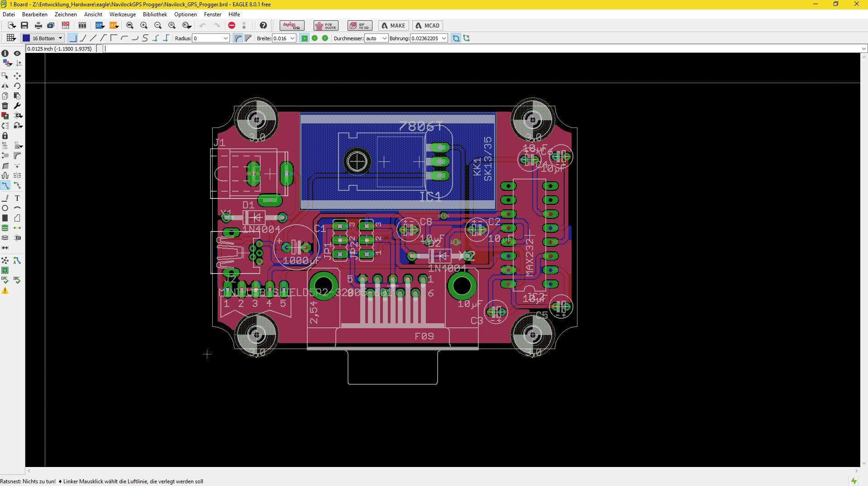
Task: Select the Rotate tool
Action: coord(17,85)
